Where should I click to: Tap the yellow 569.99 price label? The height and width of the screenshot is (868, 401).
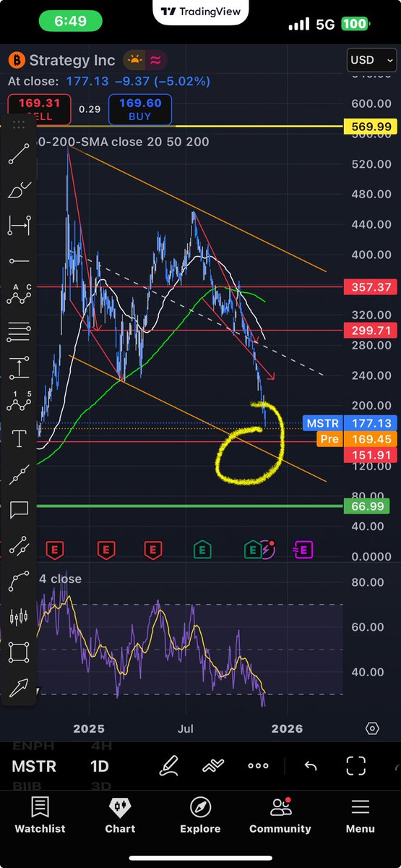[x=371, y=127]
